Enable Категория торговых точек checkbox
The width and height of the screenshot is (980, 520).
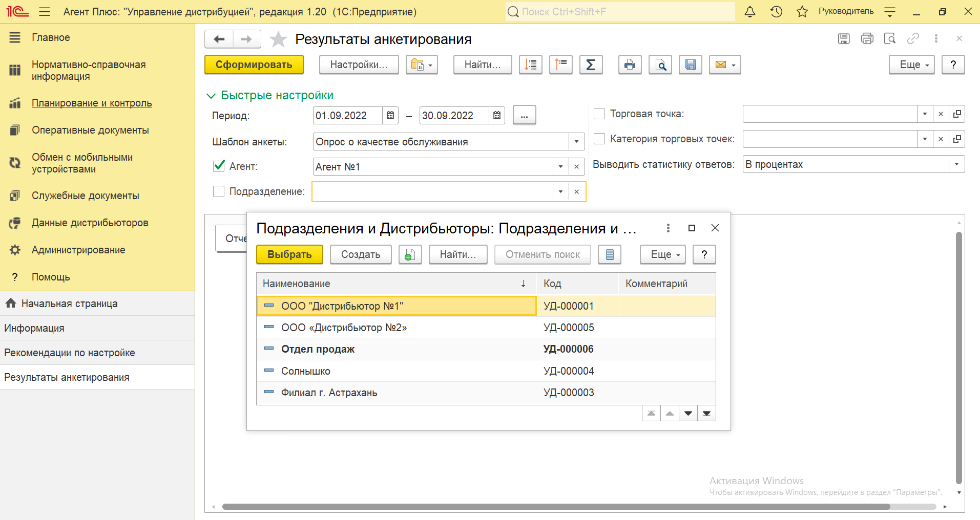(599, 139)
